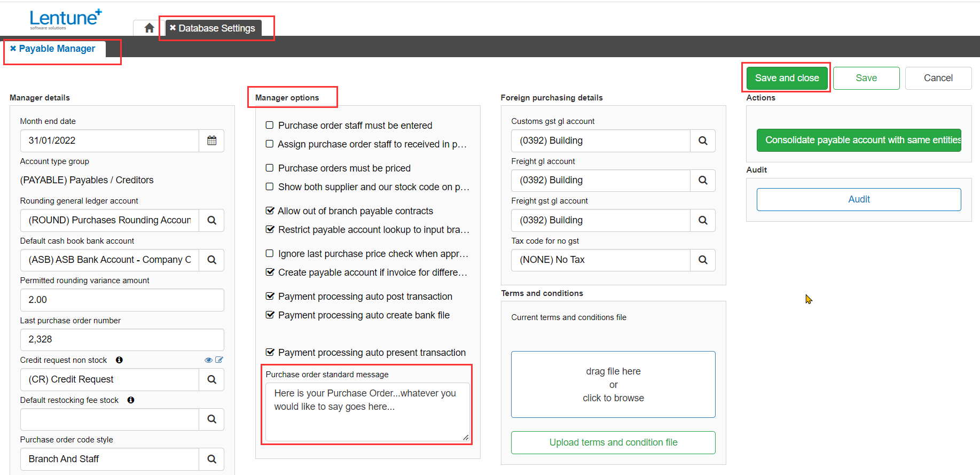The height and width of the screenshot is (475, 980).
Task: Open the Month end date calendar picker
Action: pos(211,141)
